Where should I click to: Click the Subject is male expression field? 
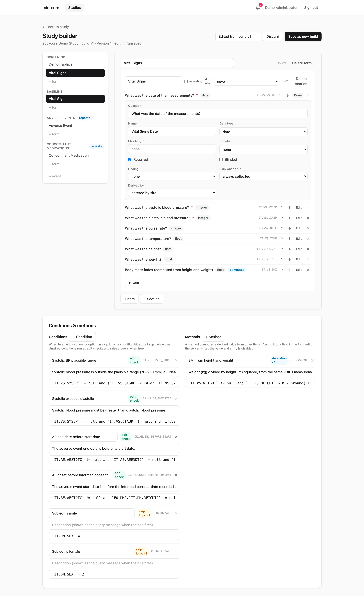tap(114, 536)
